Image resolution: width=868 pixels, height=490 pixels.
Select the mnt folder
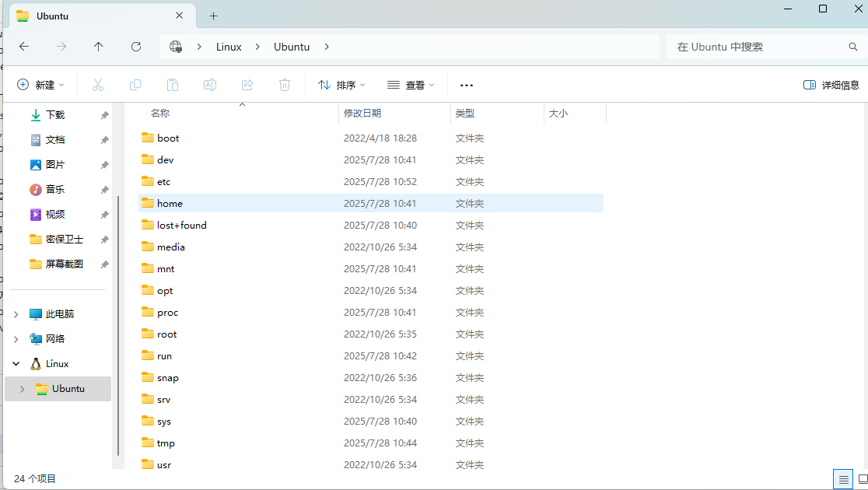(x=166, y=268)
